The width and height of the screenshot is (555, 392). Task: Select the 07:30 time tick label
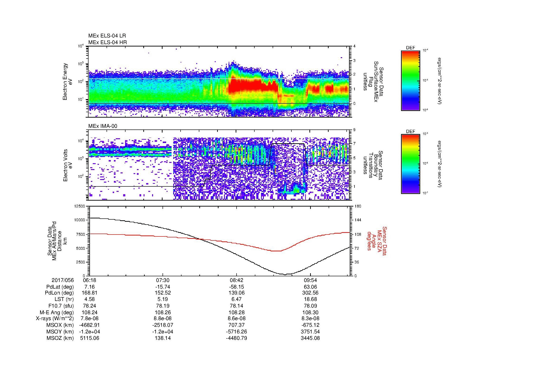click(x=163, y=280)
